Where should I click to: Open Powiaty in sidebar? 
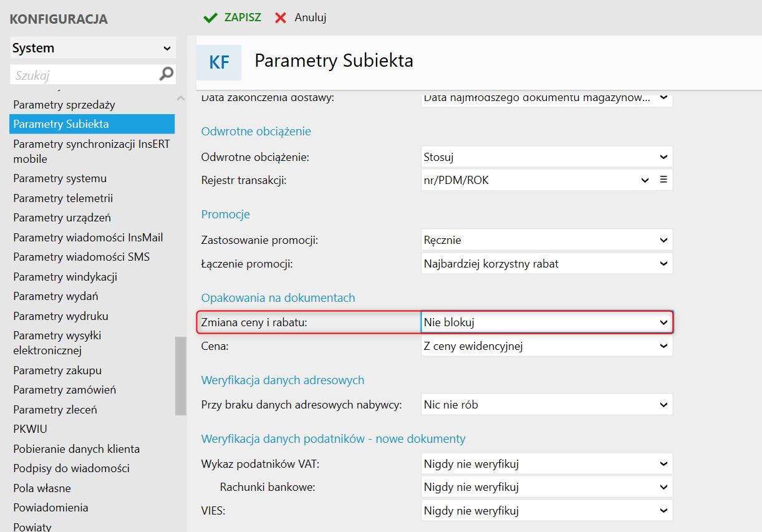pyautogui.click(x=32, y=527)
